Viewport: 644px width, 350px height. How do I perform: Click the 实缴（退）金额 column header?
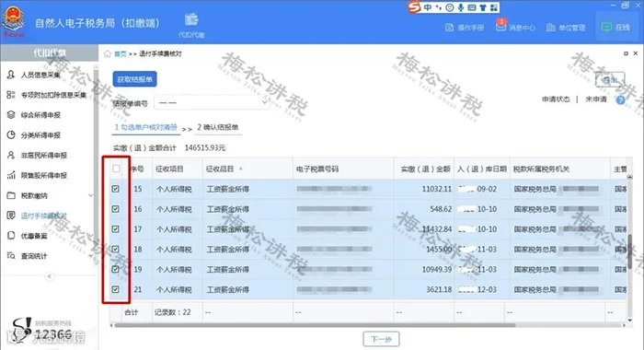425,169
